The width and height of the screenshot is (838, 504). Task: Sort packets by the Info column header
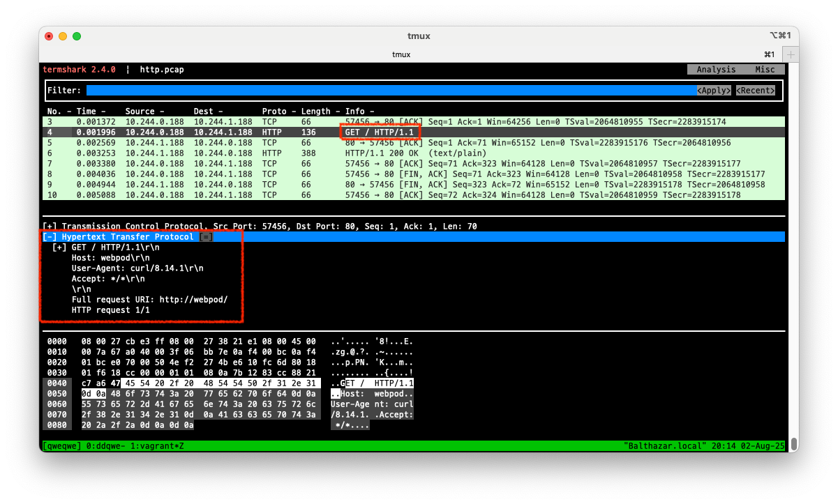[360, 112]
